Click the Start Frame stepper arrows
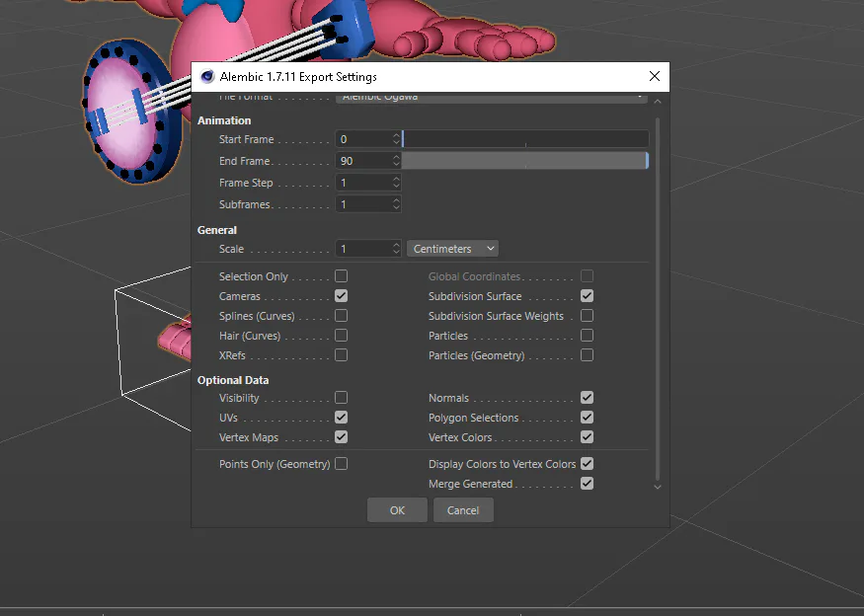The height and width of the screenshot is (616, 864). [396, 139]
